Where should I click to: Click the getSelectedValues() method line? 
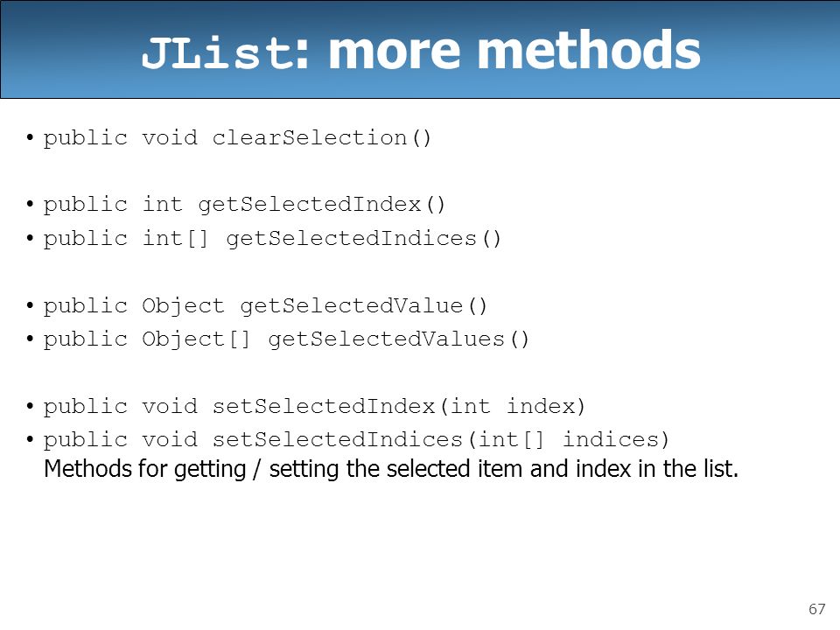[286, 339]
